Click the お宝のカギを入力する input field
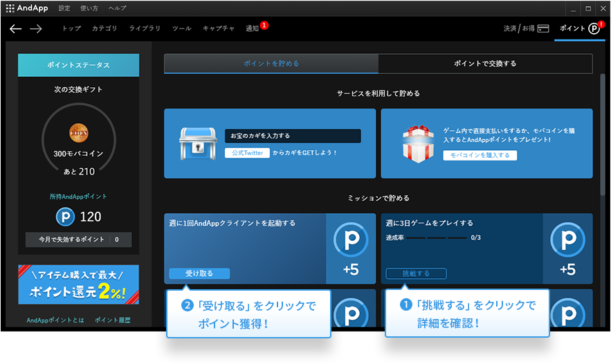The width and height of the screenshot is (611, 364). [x=293, y=136]
